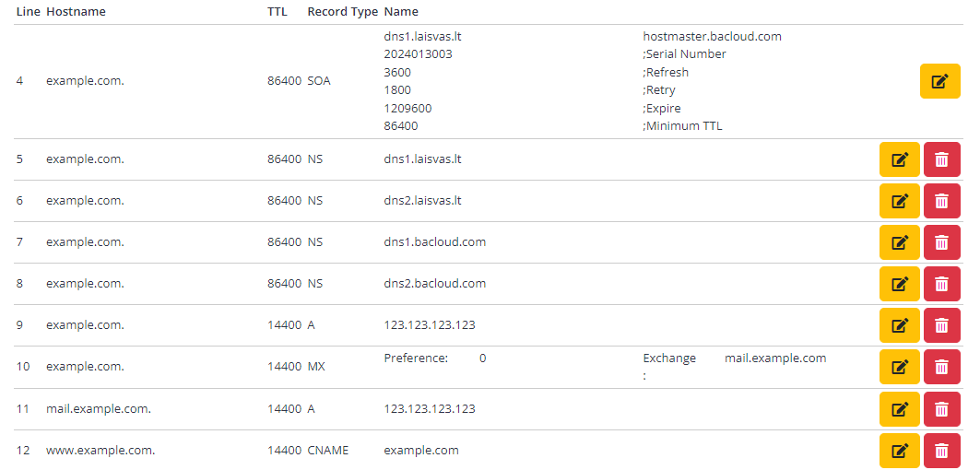The image size is (980, 470).
Task: Edit the example.com A record on line 9
Action: pyautogui.click(x=900, y=325)
